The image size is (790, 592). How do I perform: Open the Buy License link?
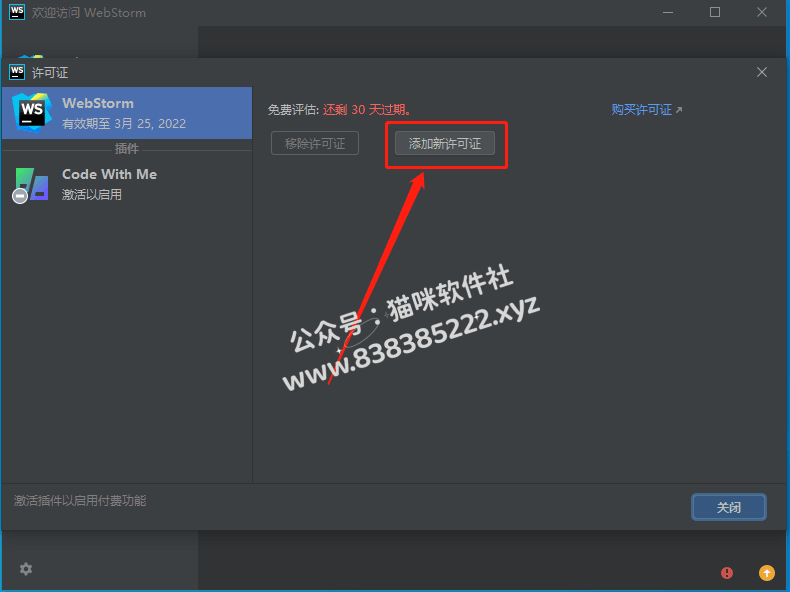point(641,109)
